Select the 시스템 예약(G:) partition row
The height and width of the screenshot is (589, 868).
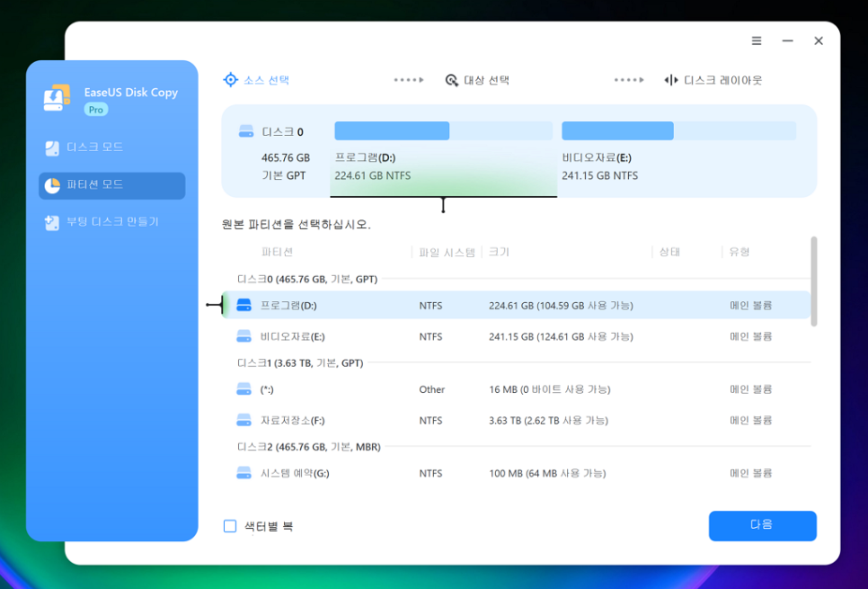coord(516,473)
